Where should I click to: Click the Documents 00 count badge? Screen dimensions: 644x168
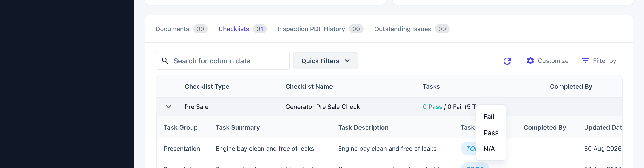pos(200,29)
